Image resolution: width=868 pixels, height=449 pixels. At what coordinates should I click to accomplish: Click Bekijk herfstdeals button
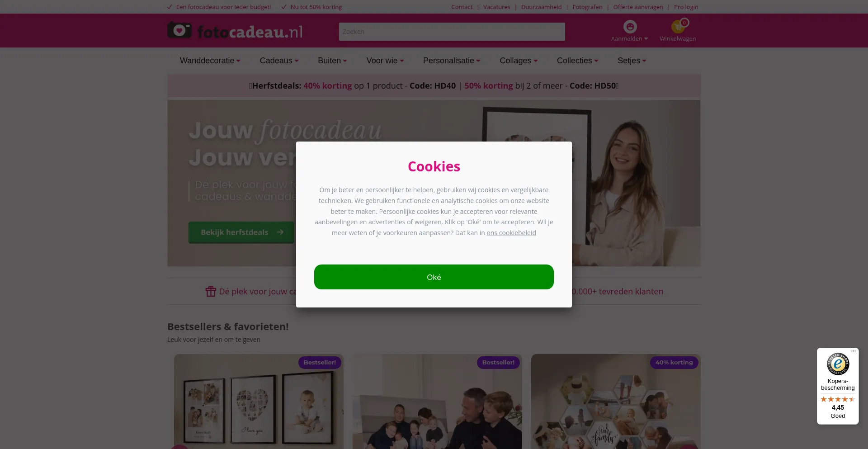[241, 232]
